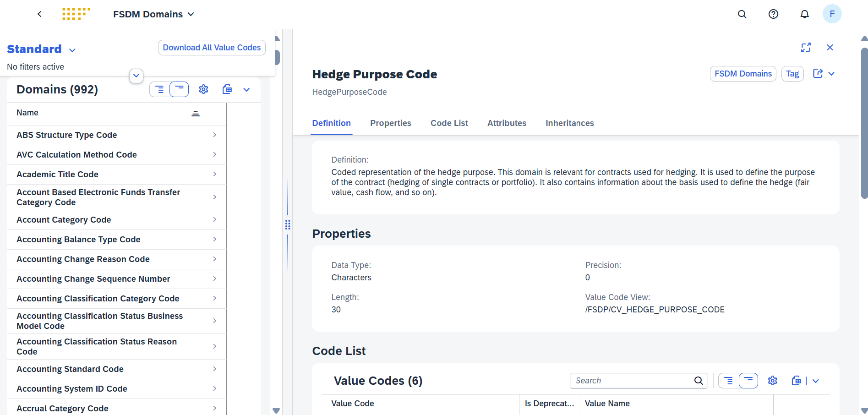Toggle Domains table compact row view

click(x=179, y=89)
